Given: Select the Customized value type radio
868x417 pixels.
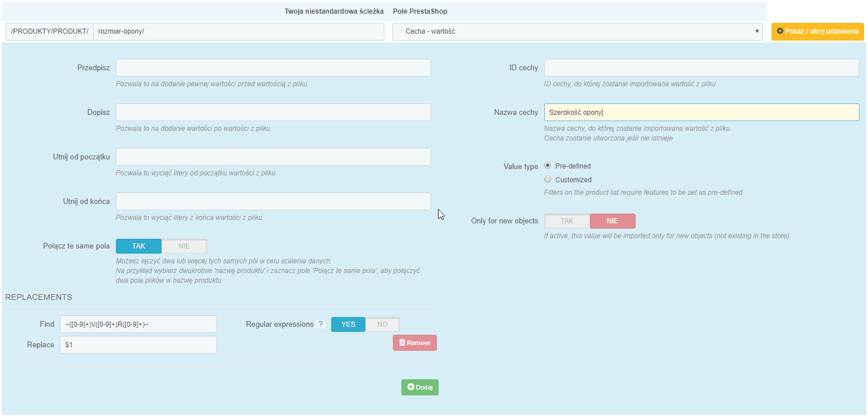Looking at the screenshot, I should 548,179.
